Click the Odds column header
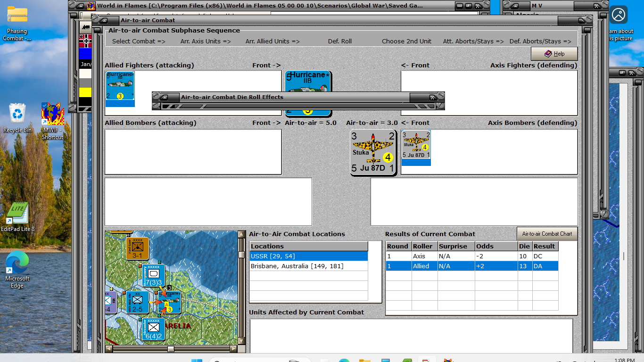Viewport: 644px width, 362px height. (x=496, y=247)
